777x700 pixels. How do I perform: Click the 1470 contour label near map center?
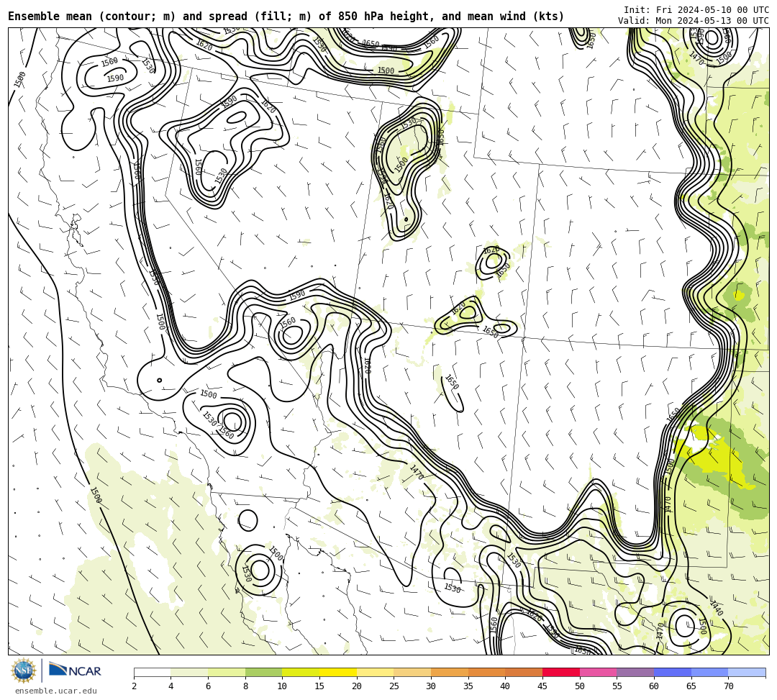point(417,472)
